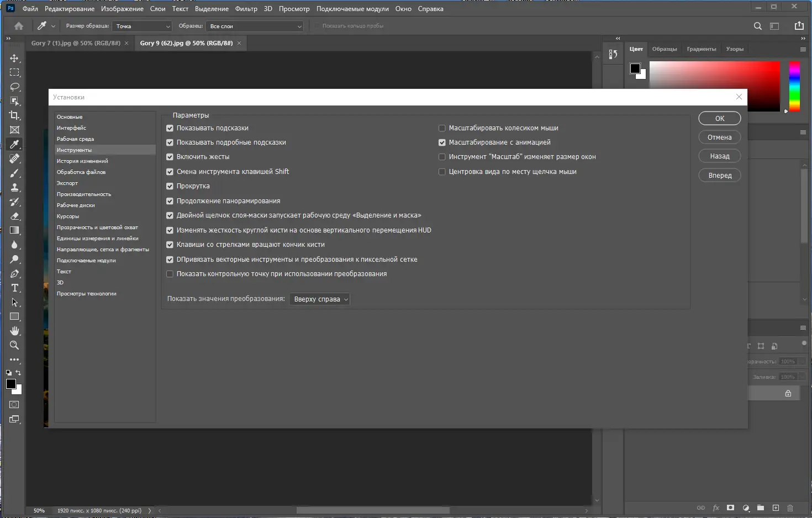812x518 pixels.
Task: Click the rainbow hue slider strip
Action: coord(794,86)
